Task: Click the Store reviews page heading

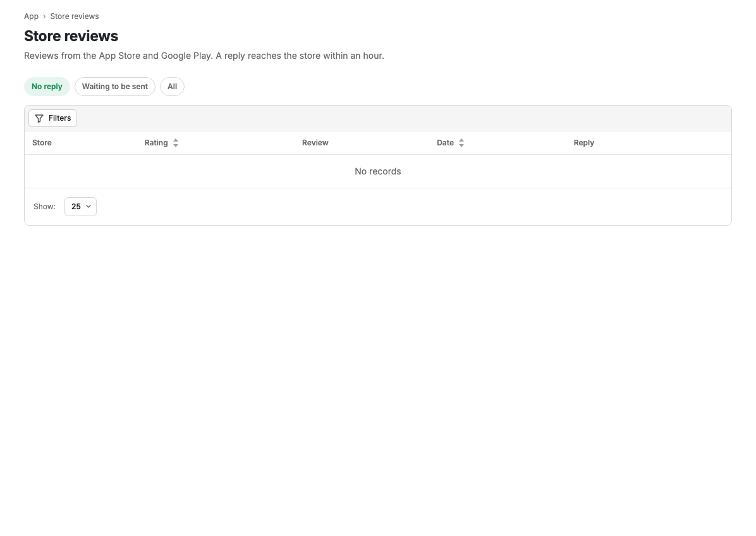Action: point(71,36)
